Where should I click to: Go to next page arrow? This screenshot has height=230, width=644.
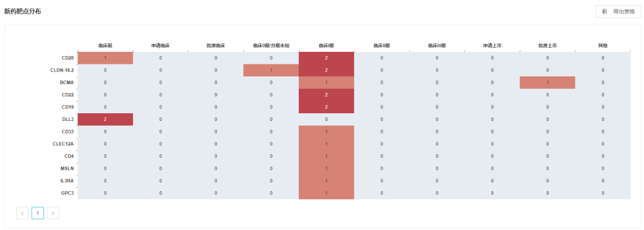pyautogui.click(x=53, y=213)
